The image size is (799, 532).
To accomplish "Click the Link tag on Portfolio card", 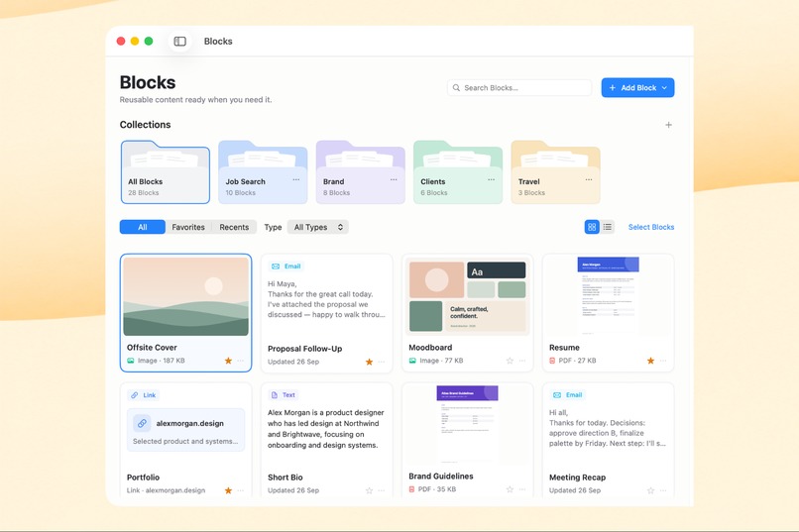I will 143,395.
